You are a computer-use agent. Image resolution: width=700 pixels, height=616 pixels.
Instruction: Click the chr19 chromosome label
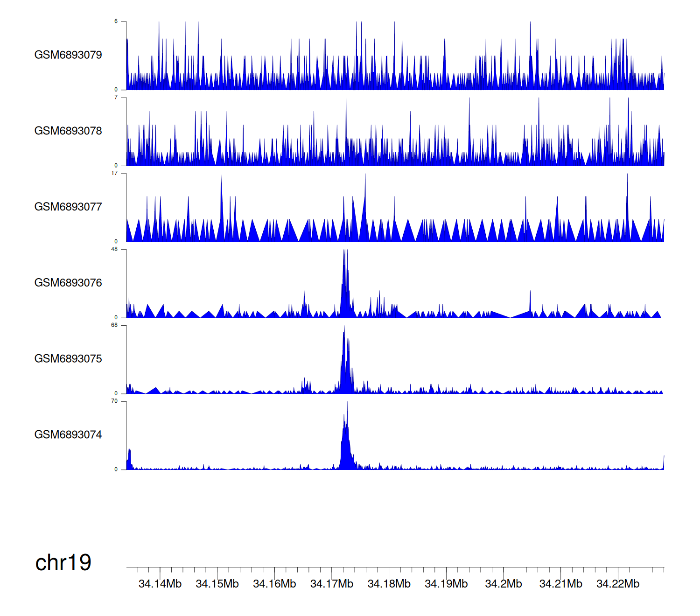[x=63, y=563]
